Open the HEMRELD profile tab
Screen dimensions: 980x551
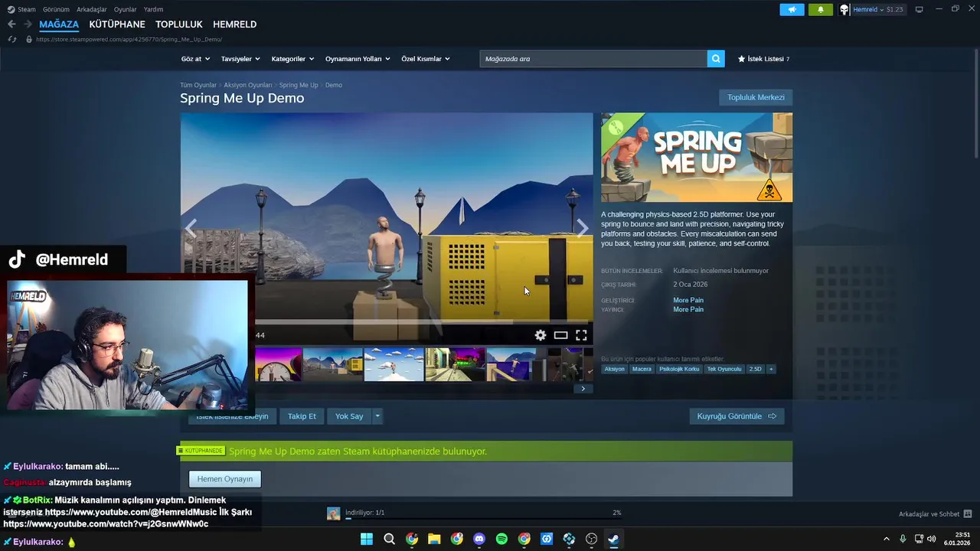[234, 24]
